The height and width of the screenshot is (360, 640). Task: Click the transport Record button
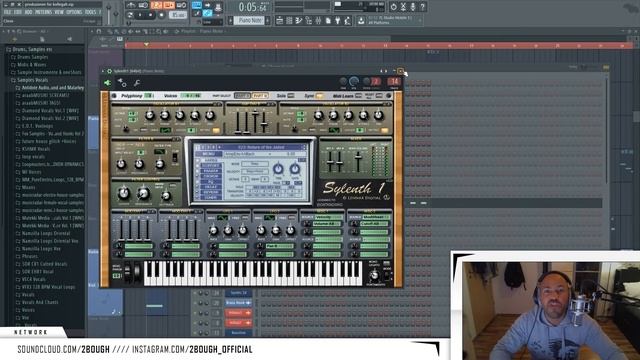pyautogui.click(x=162, y=15)
